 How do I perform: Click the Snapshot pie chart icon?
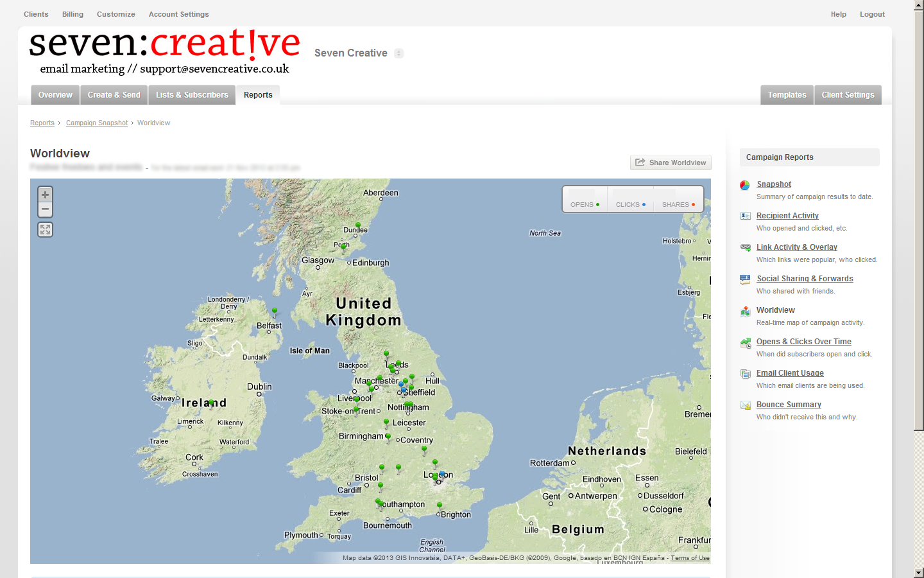coord(745,185)
